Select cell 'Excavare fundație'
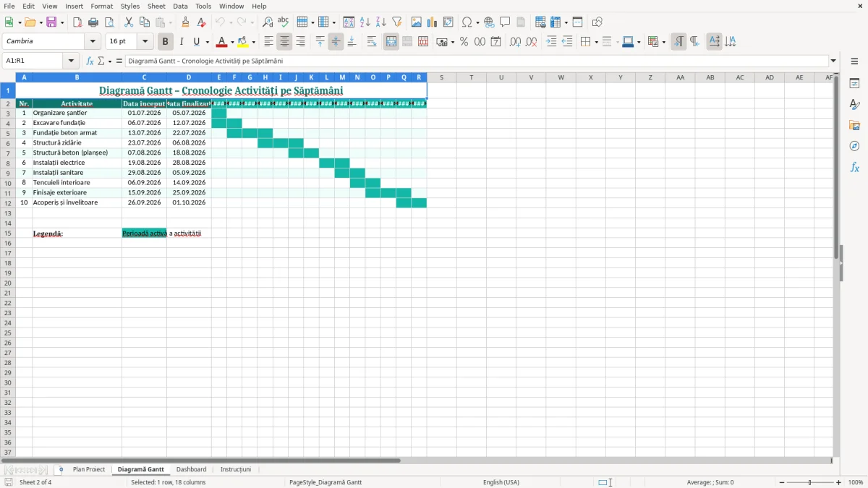The image size is (868, 488). [x=77, y=123]
